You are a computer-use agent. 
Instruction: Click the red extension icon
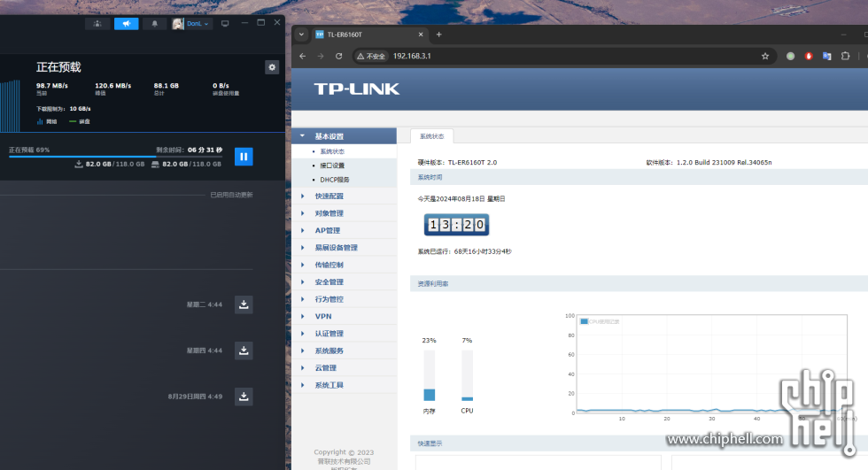[x=809, y=56]
